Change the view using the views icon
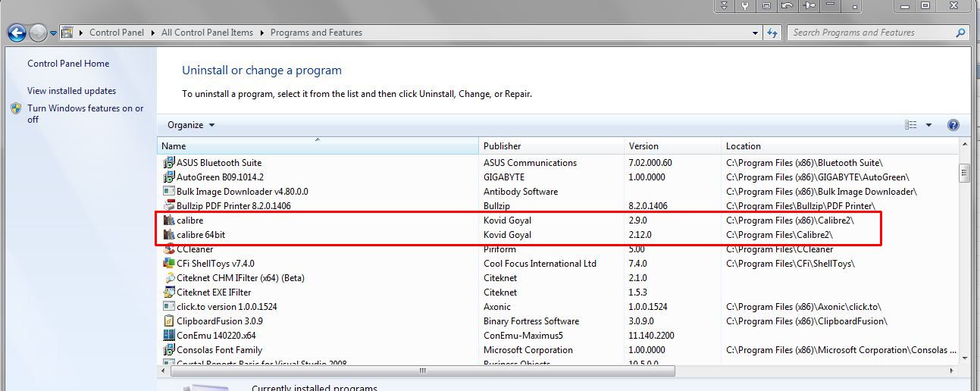The height and width of the screenshot is (391, 980). 911,125
